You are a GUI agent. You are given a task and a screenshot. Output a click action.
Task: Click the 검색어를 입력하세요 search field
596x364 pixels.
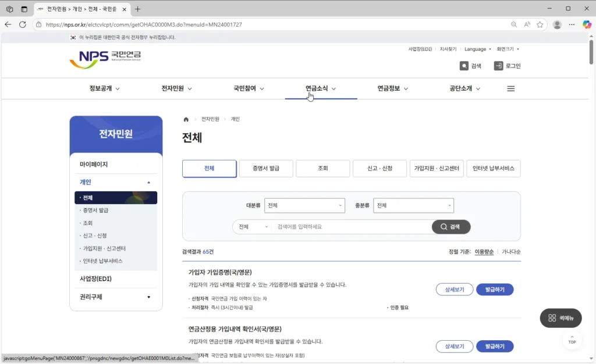(352, 227)
